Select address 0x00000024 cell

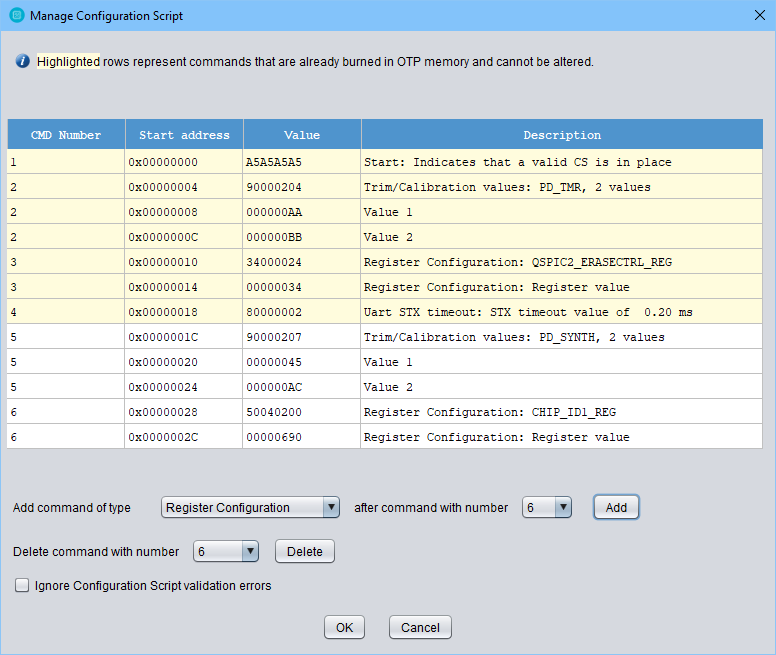(184, 387)
